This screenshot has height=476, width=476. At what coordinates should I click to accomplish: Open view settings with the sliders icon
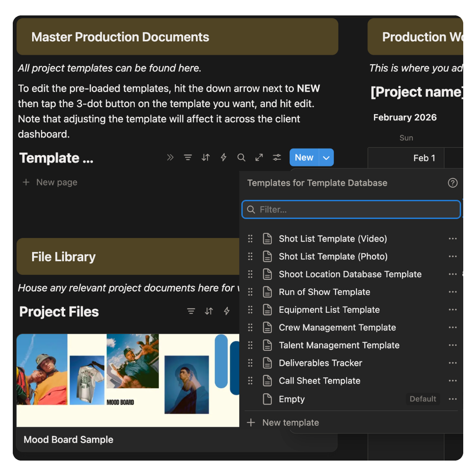tap(277, 157)
